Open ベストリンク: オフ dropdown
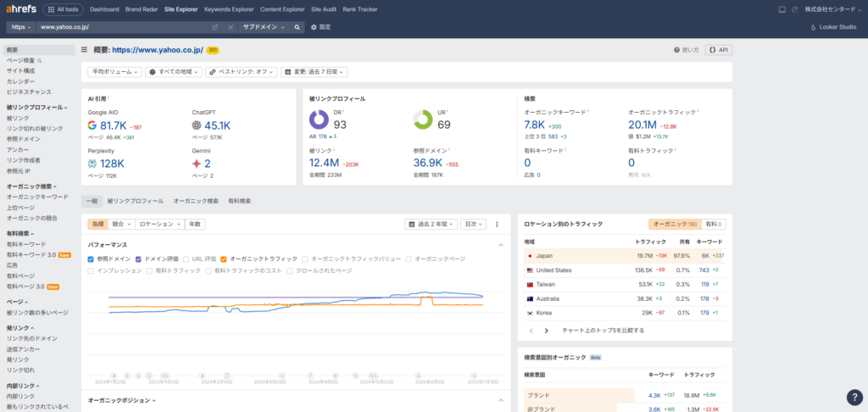Screen dimensions: 868x412 241,72
